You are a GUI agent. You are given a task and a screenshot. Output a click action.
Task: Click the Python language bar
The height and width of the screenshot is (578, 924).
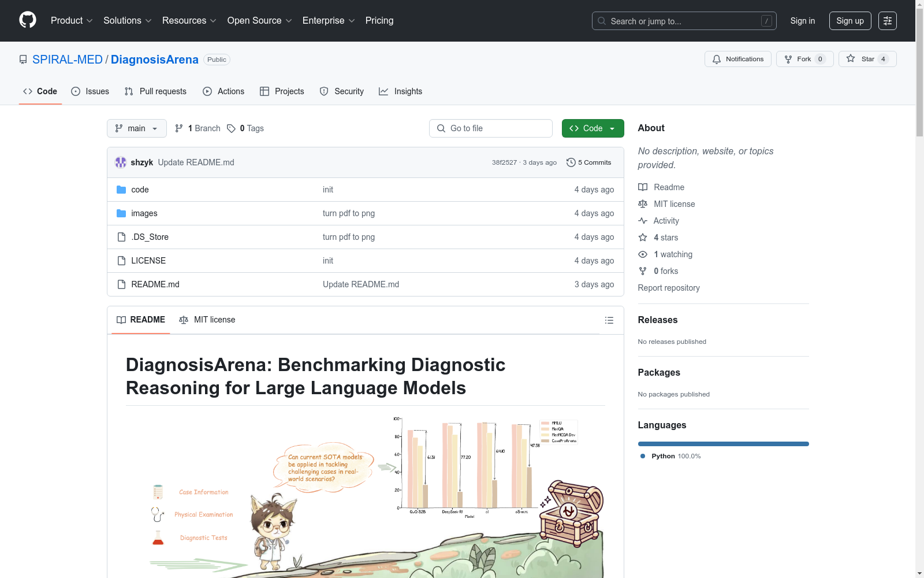(724, 444)
